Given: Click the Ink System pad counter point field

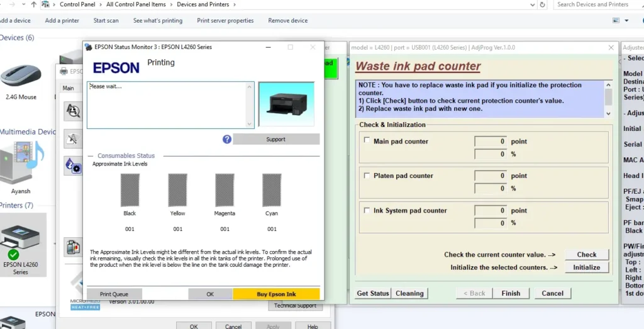Looking at the screenshot, I should (491, 210).
